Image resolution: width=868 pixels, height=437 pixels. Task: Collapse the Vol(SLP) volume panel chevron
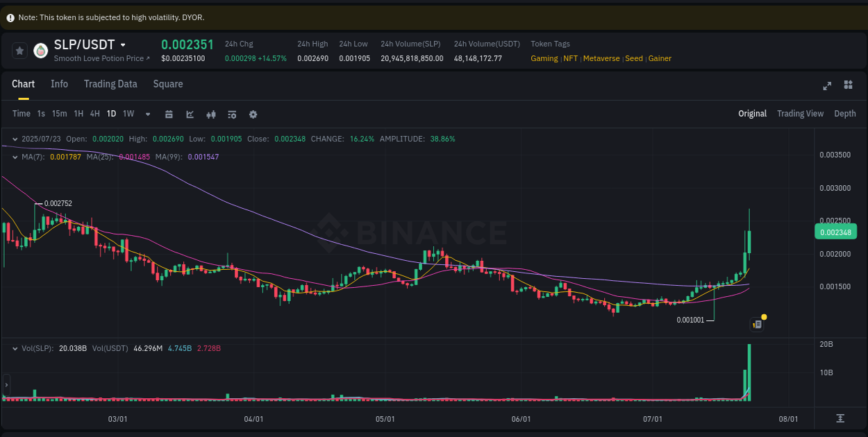(14, 348)
